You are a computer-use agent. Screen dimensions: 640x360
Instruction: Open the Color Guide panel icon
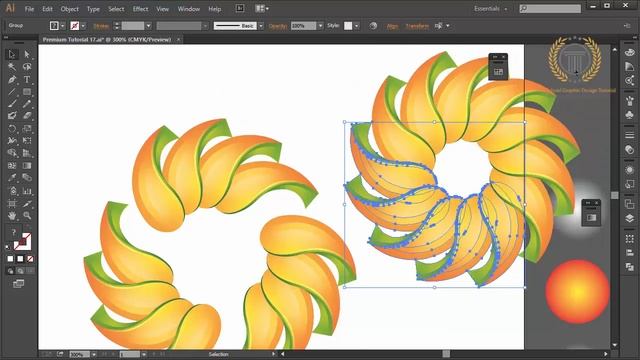tap(629, 67)
